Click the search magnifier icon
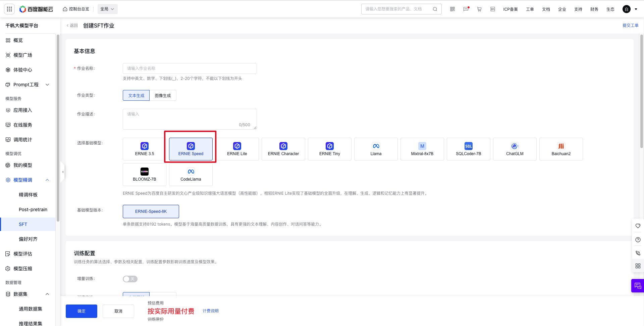 435,9
